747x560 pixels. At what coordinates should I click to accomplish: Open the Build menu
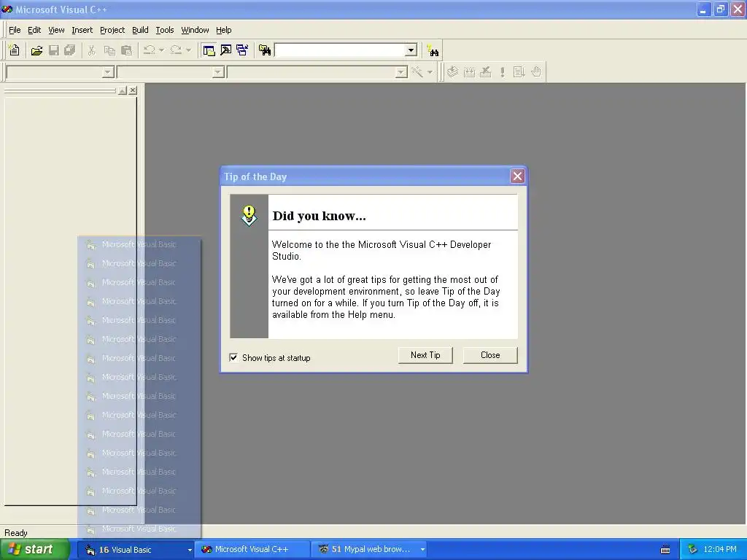[140, 30]
